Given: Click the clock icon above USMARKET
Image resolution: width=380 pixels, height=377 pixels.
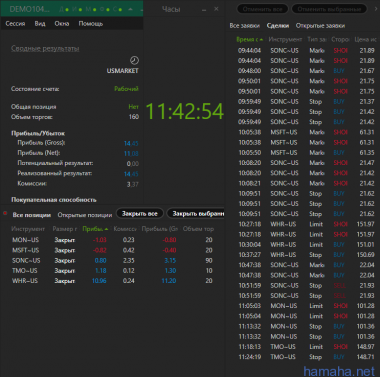Looking at the screenshot, I should point(134,60).
